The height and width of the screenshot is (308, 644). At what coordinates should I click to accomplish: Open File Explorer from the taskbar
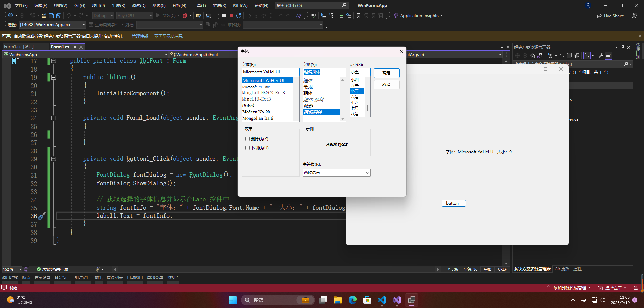point(338,300)
